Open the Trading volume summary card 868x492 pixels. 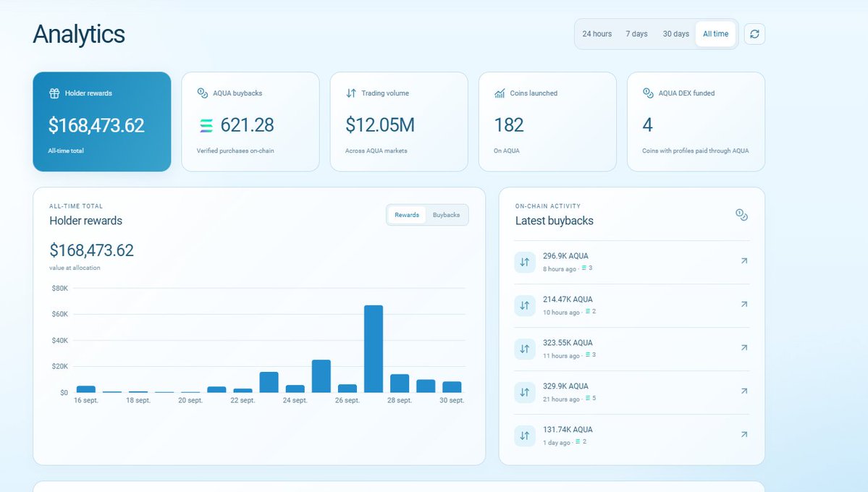[399, 122]
